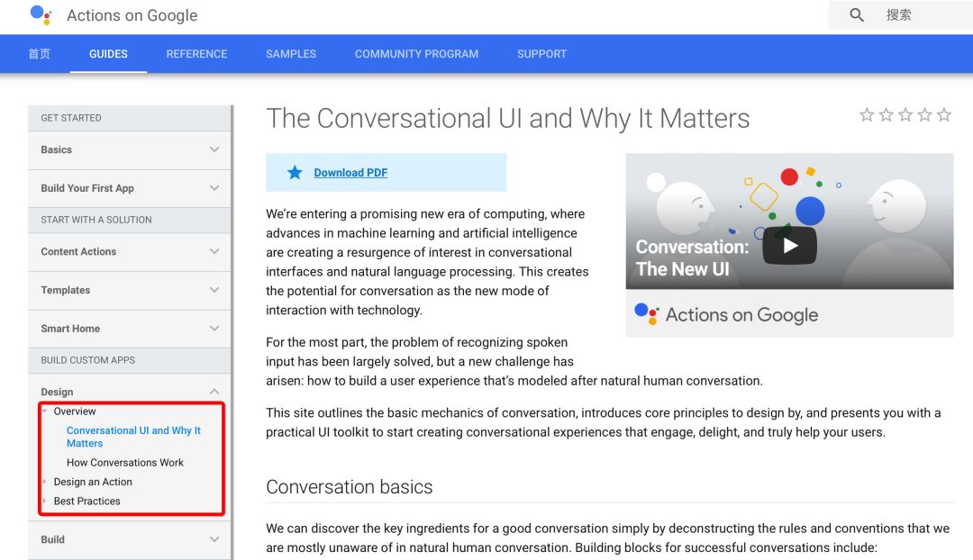Go to the 首页 home tab

39,54
